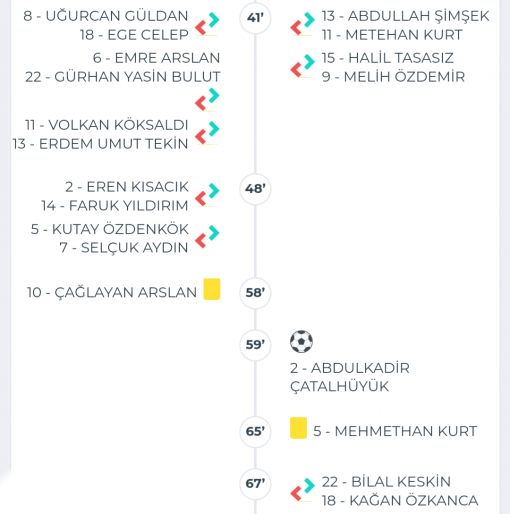510x514 pixels.
Task: Click substitution icon beside Volkan Köksaldı
Action: click(x=207, y=133)
